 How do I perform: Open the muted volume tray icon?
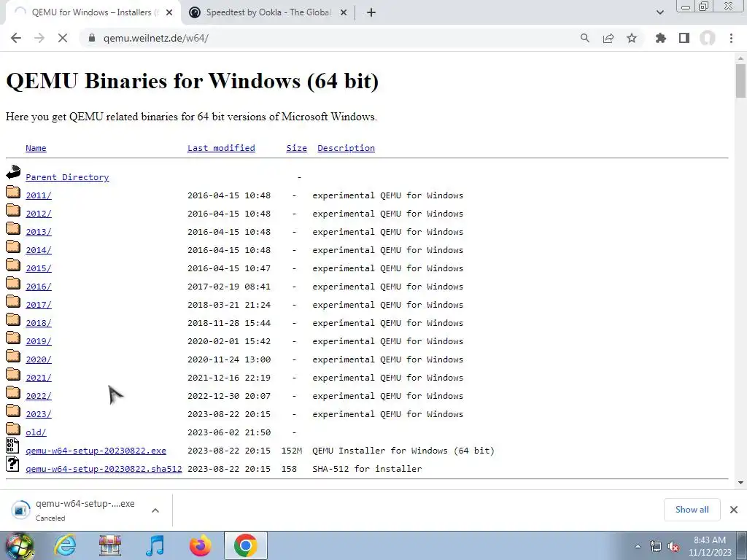673,546
